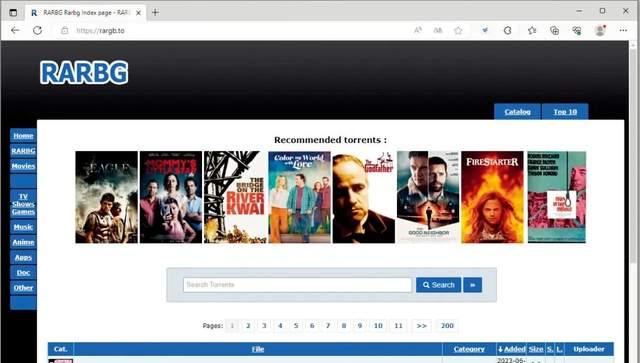Viewport: 640px width, 363px height.
Task: Open the Anime sidebar category
Action: [23, 242]
